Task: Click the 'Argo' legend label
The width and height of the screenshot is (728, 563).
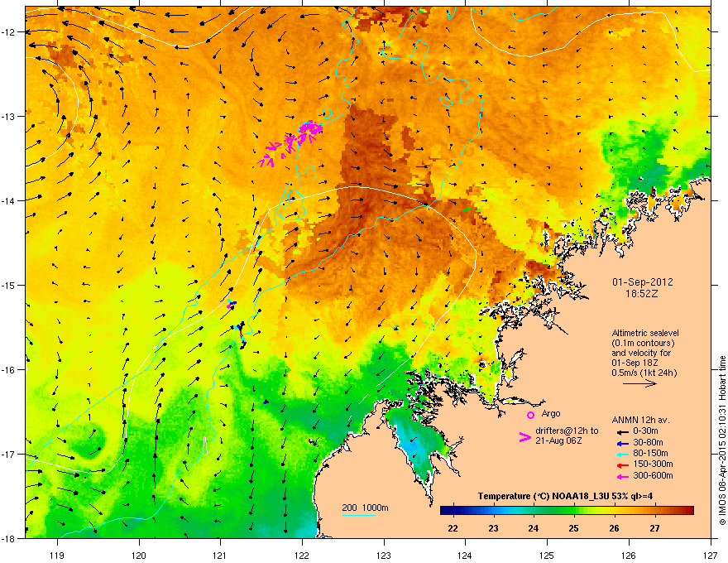Action: pyautogui.click(x=551, y=413)
